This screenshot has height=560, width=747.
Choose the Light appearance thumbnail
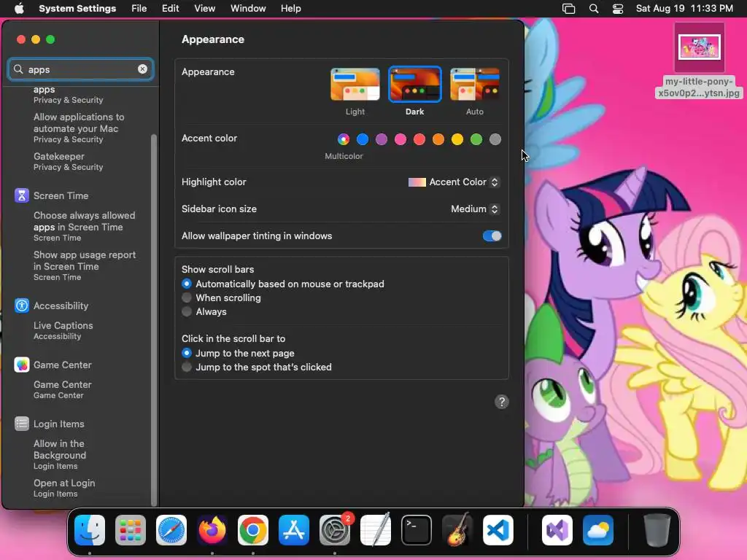(x=355, y=85)
